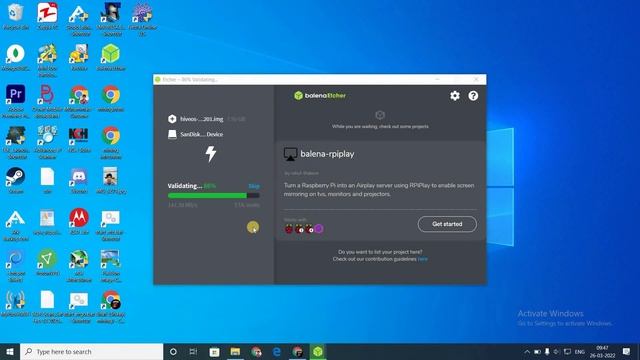Show hidden system tray icons
Image resolution: width=640 pixels, height=360 pixels.
(x=527, y=351)
